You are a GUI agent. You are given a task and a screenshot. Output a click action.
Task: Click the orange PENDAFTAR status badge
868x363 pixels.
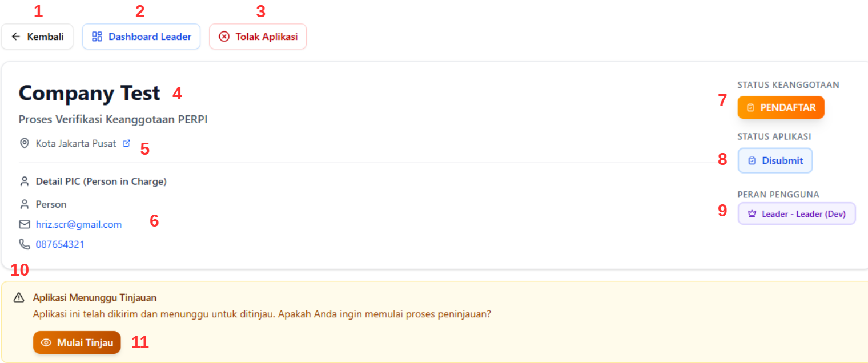pos(781,107)
